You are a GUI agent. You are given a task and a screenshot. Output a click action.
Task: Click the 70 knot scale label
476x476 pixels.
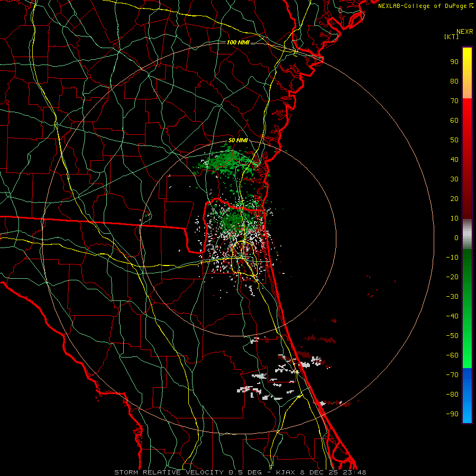454,101
